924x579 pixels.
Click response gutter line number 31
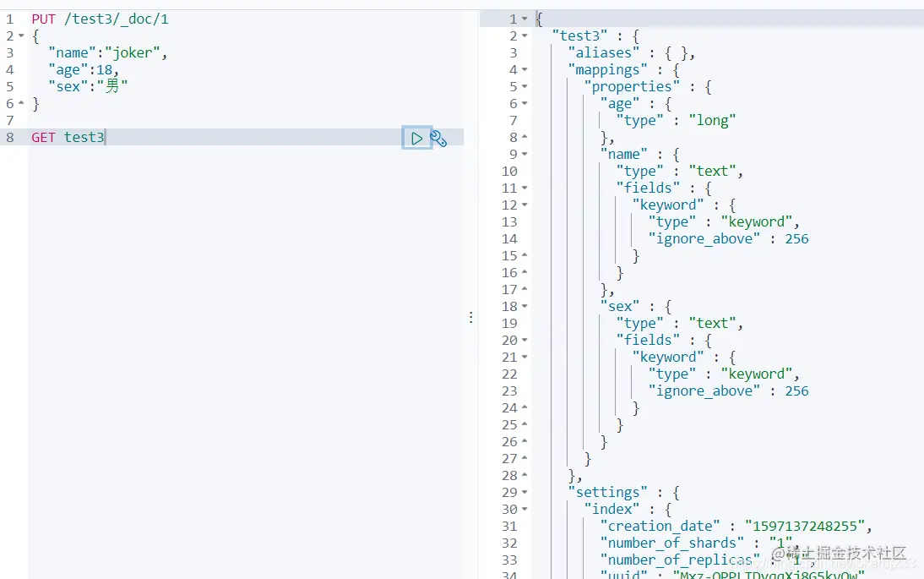[510, 527]
